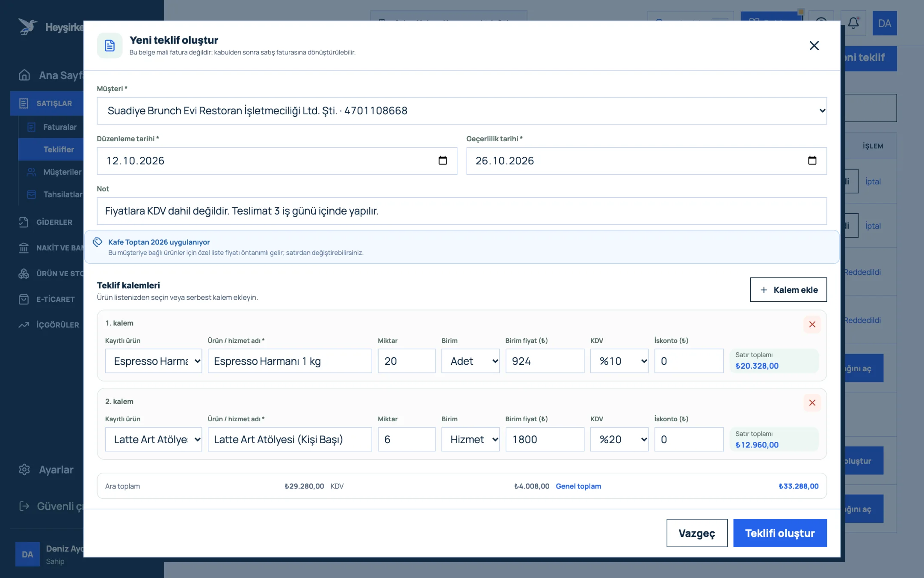Open the KDV %20 dropdown
The width and height of the screenshot is (924, 578).
coord(619,439)
